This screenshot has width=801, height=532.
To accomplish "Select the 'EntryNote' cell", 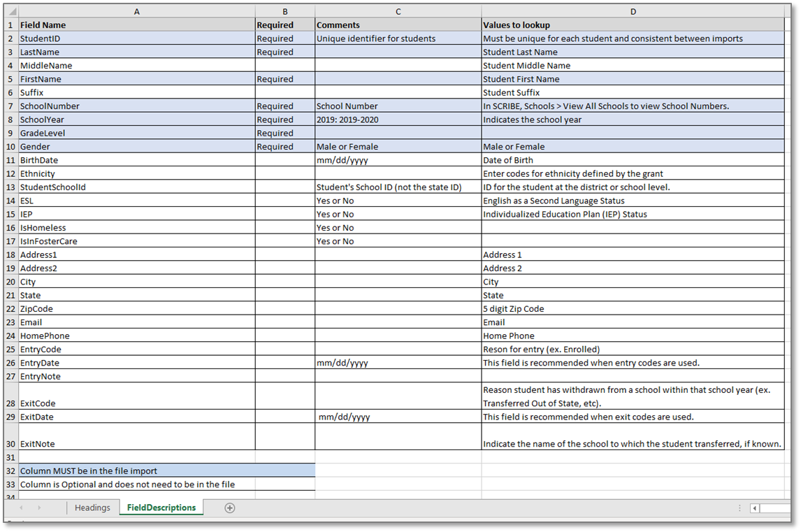I will pos(137,376).
